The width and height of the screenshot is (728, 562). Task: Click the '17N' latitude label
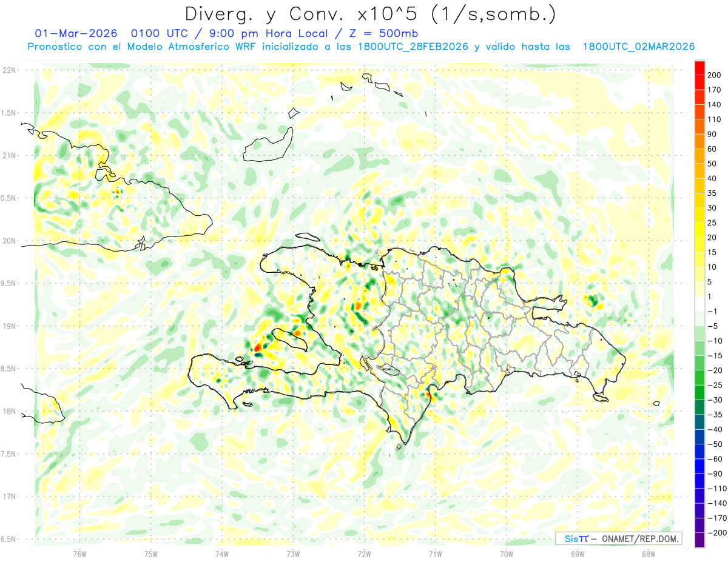(9, 497)
